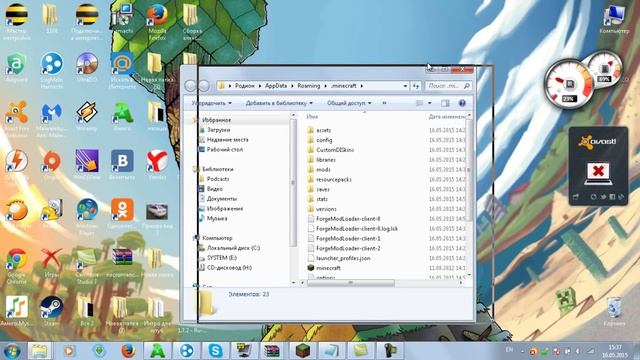
Task: Click the AppData breadcrumb segment
Action: 276,86
